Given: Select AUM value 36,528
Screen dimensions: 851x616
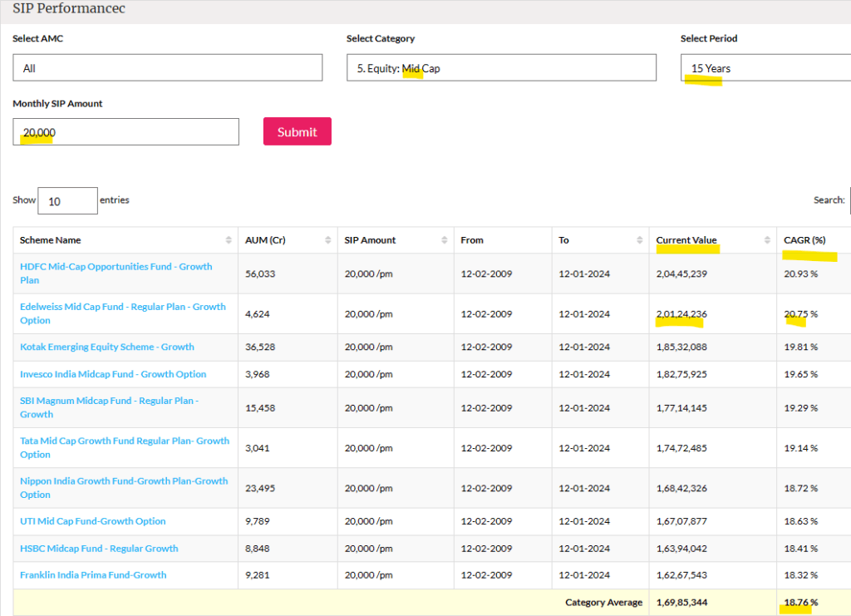Looking at the screenshot, I should [260, 347].
